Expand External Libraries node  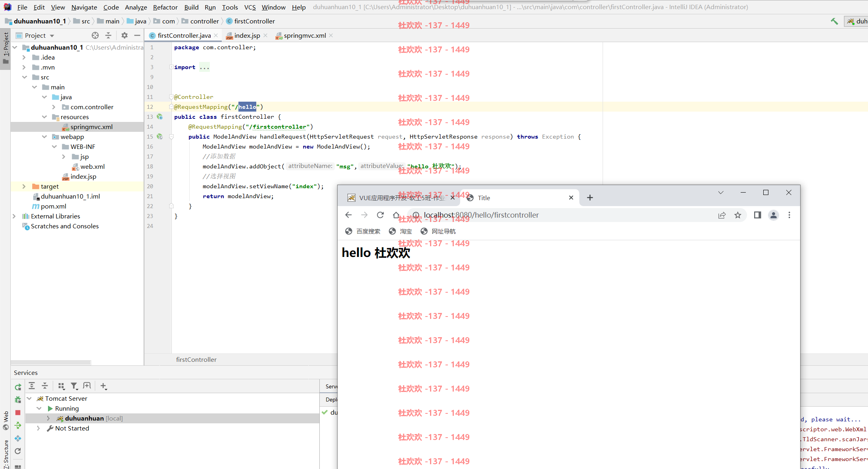pos(14,216)
